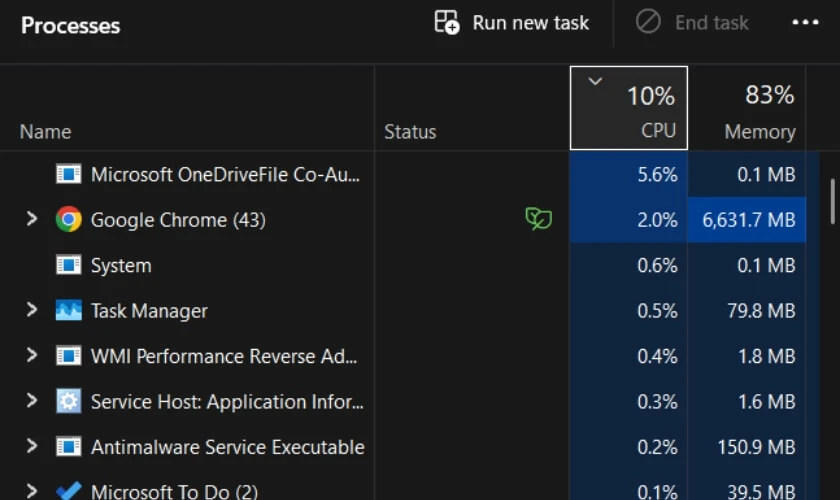The image size is (840, 500).
Task: Click the 0.2% CPU value
Action: point(657,447)
